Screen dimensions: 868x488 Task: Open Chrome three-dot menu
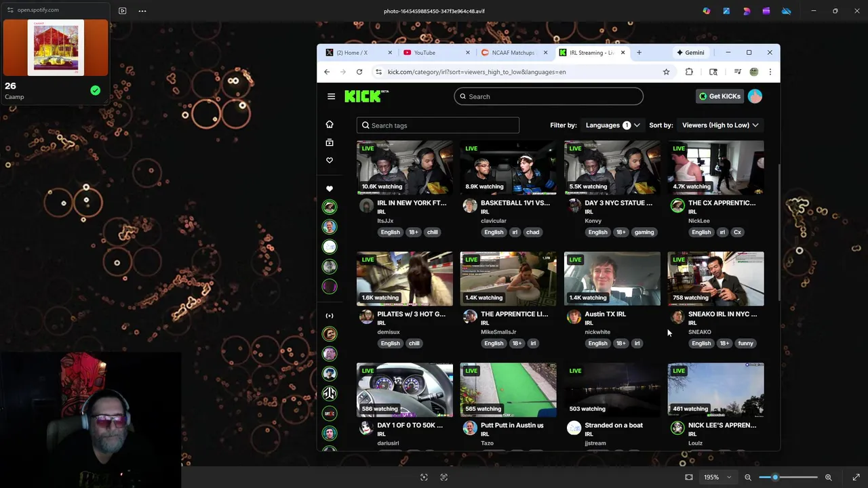tap(770, 72)
